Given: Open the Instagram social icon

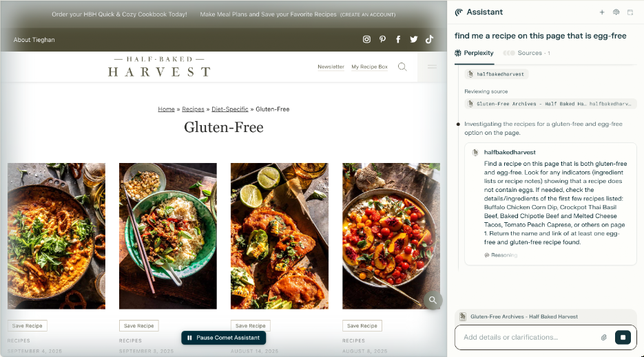Looking at the screenshot, I should [x=366, y=39].
